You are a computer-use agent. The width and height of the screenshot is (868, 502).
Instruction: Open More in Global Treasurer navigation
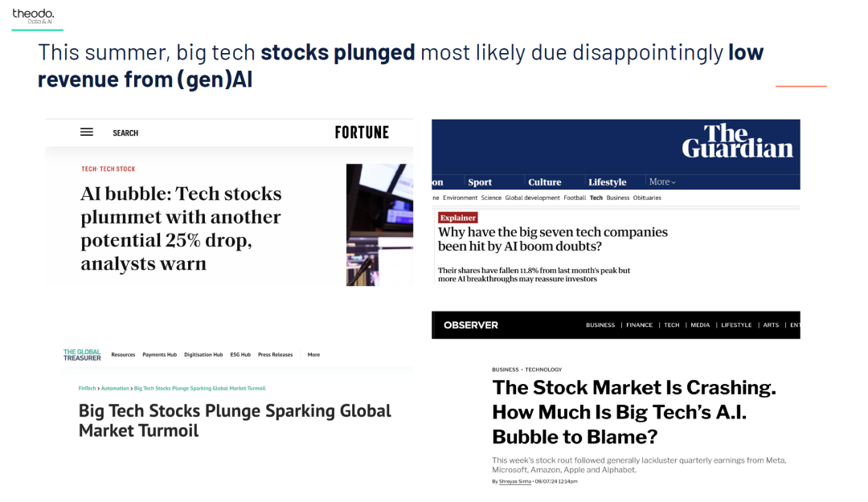coord(313,355)
